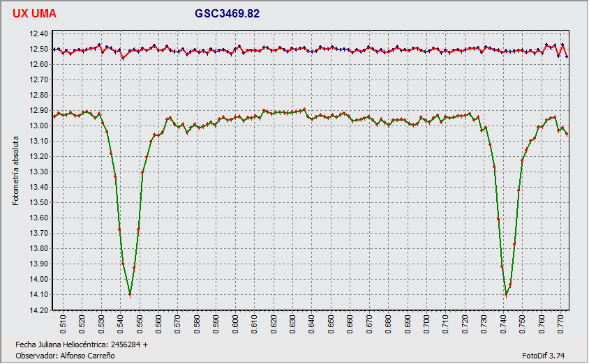Viewport: 589px width, 364px height.
Task: Click the 14.20 tick on the magnitude axis
Action: tap(40, 310)
